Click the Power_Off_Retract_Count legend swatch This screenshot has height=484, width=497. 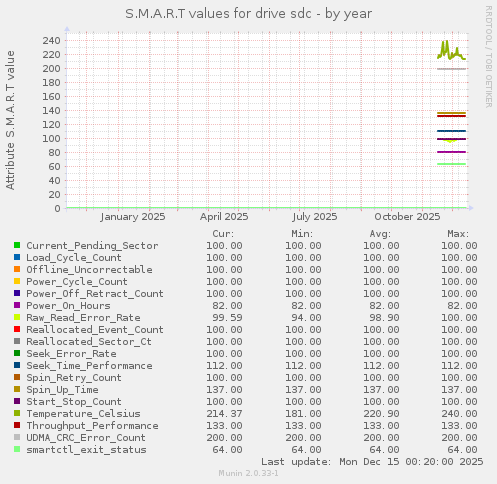point(17,293)
